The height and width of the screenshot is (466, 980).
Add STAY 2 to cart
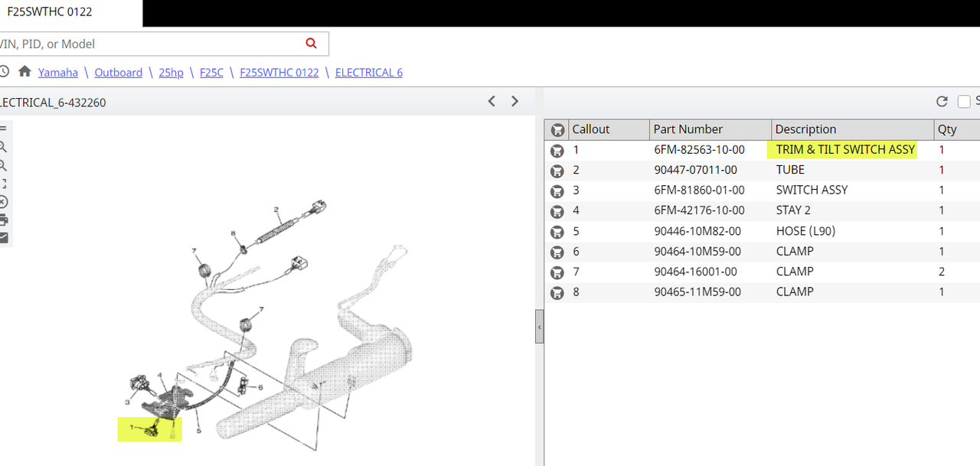point(557,211)
